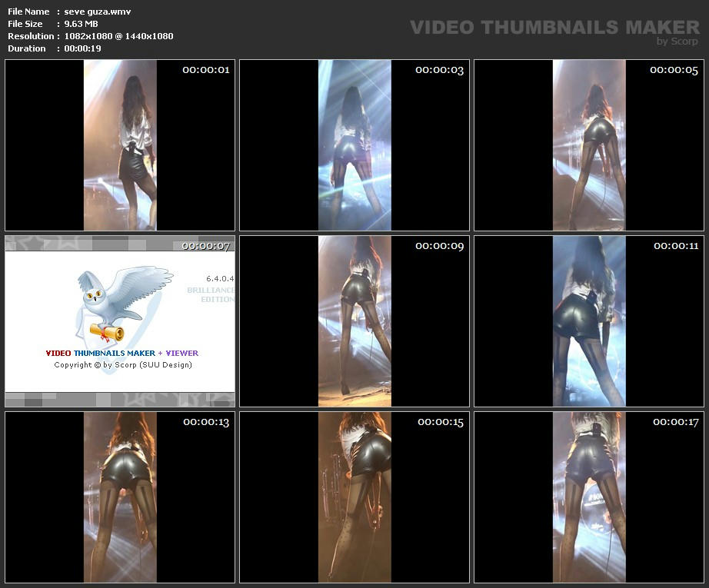Click the 'by Scorp' text under the watermark

[x=677, y=42]
